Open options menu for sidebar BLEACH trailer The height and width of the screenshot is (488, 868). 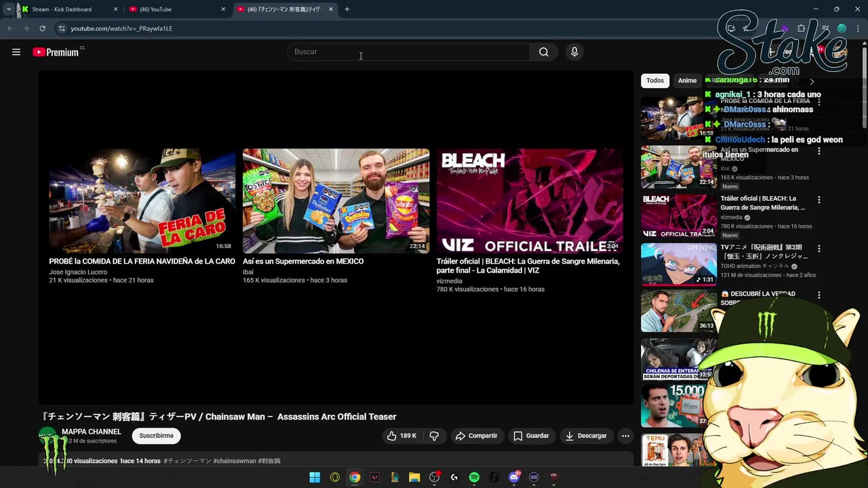819,200
